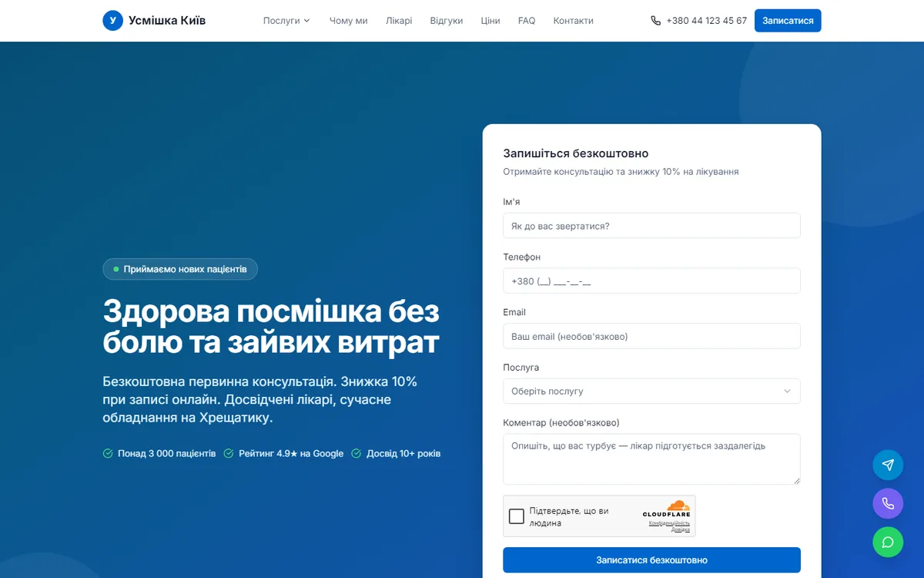Open Cloudflare Довідка link
The image size is (924, 578).
coord(681,529)
